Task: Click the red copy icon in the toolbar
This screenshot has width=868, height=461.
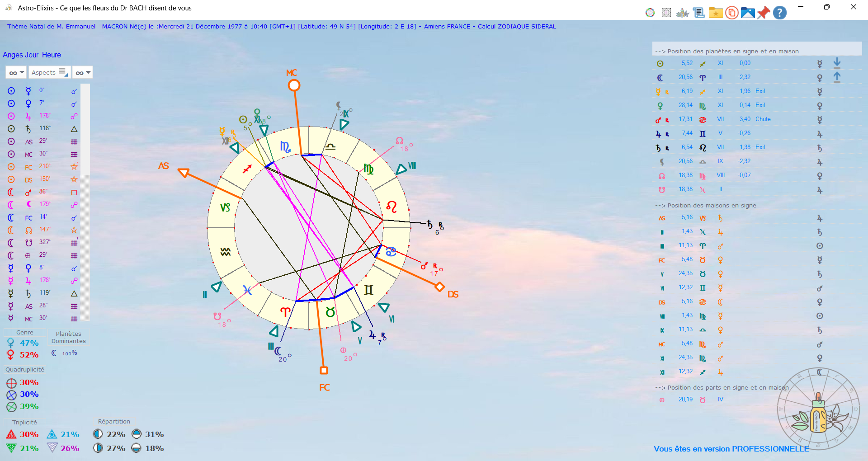Action: (x=731, y=13)
